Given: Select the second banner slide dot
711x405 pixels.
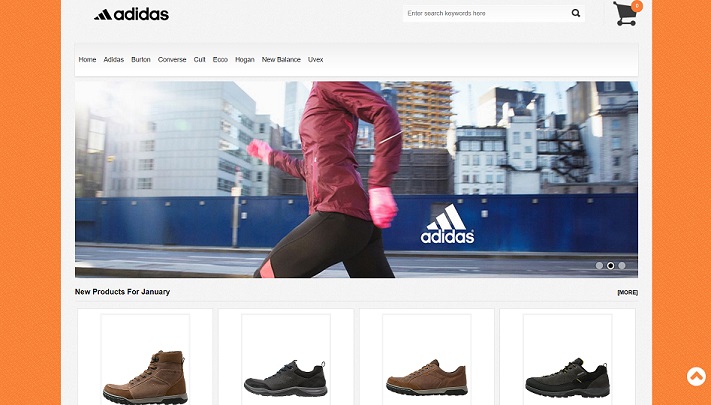Looking at the screenshot, I should [x=610, y=266].
